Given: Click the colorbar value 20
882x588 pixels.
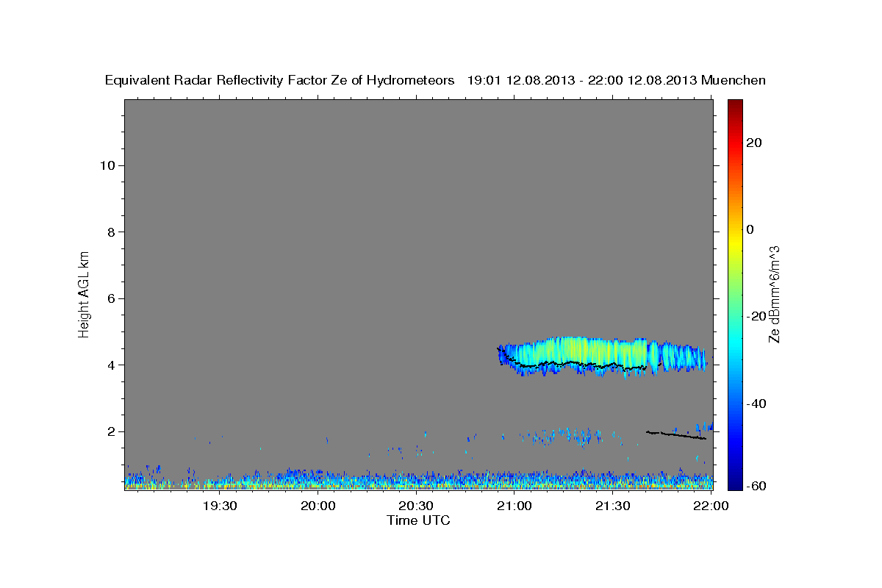Looking at the screenshot, I should pyautogui.click(x=755, y=143).
